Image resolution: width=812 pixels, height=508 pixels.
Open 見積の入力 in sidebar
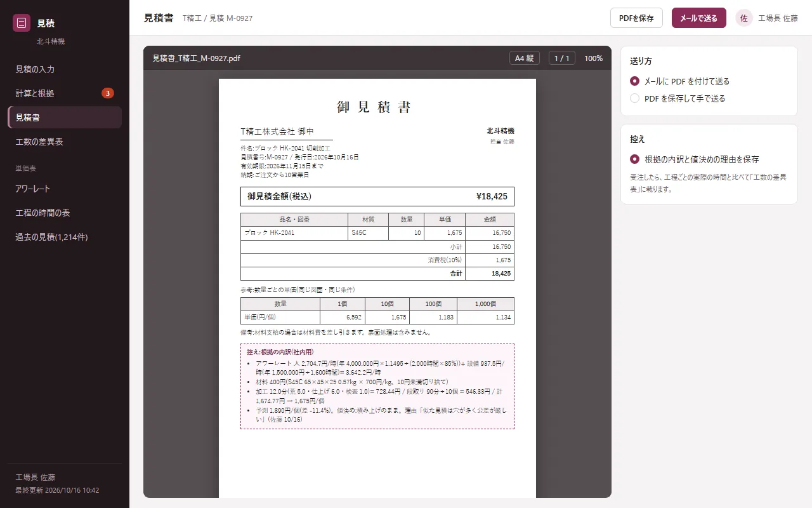[65, 69]
